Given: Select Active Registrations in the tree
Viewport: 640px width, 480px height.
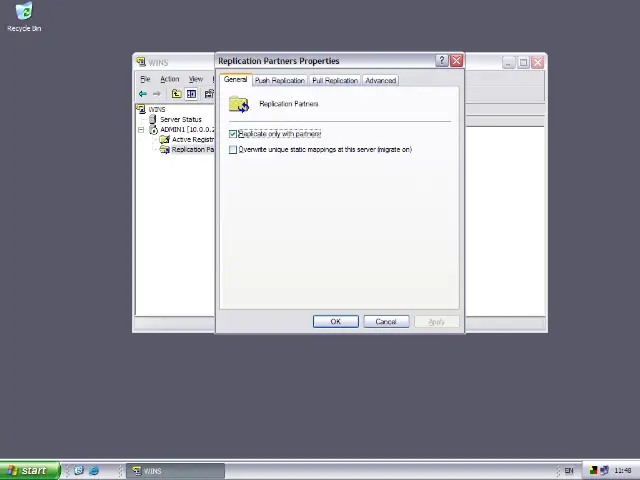Looking at the screenshot, I should 191,140.
